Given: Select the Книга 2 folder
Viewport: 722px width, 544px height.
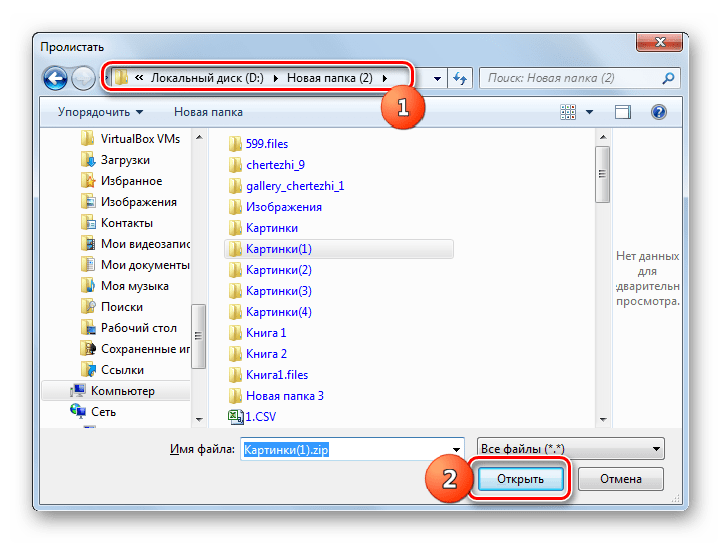Looking at the screenshot, I should pos(257,354).
